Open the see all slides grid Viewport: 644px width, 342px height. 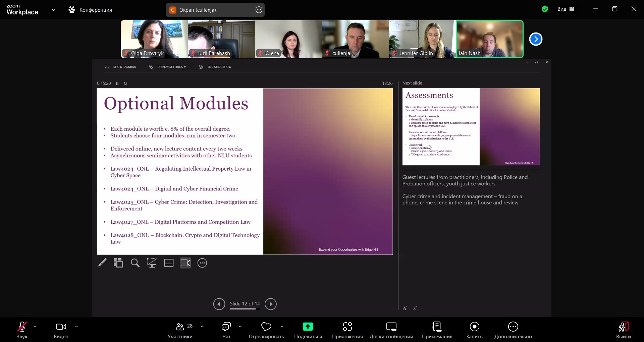(118, 263)
